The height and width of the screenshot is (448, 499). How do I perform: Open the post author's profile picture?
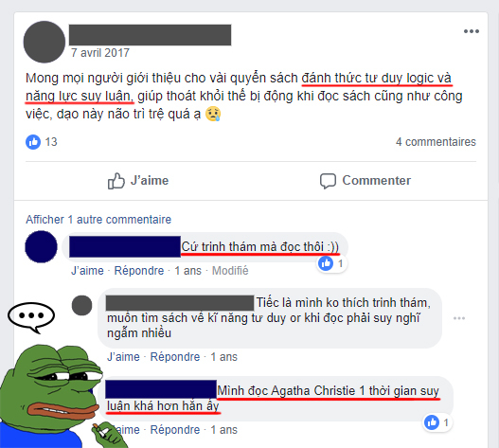45,42
